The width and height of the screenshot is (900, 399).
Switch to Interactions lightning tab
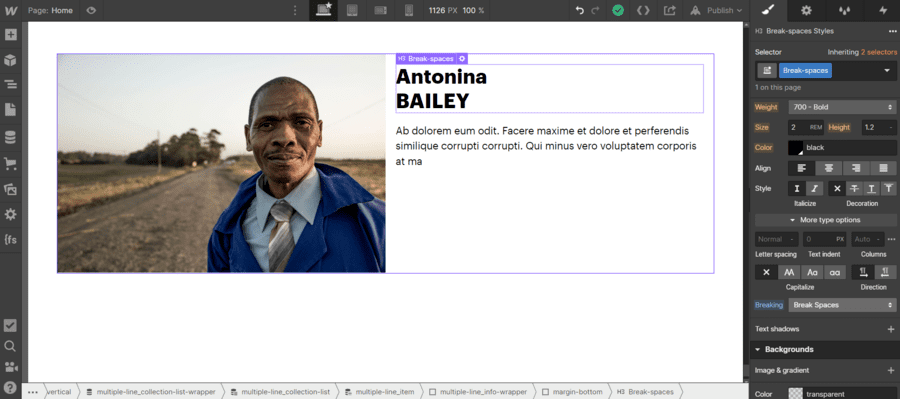pyautogui.click(x=883, y=10)
